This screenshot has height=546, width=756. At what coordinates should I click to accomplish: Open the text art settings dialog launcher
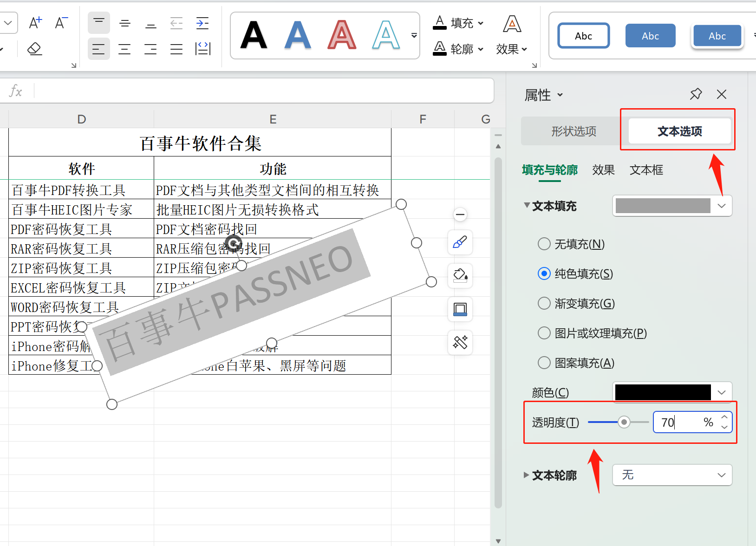[534, 65]
